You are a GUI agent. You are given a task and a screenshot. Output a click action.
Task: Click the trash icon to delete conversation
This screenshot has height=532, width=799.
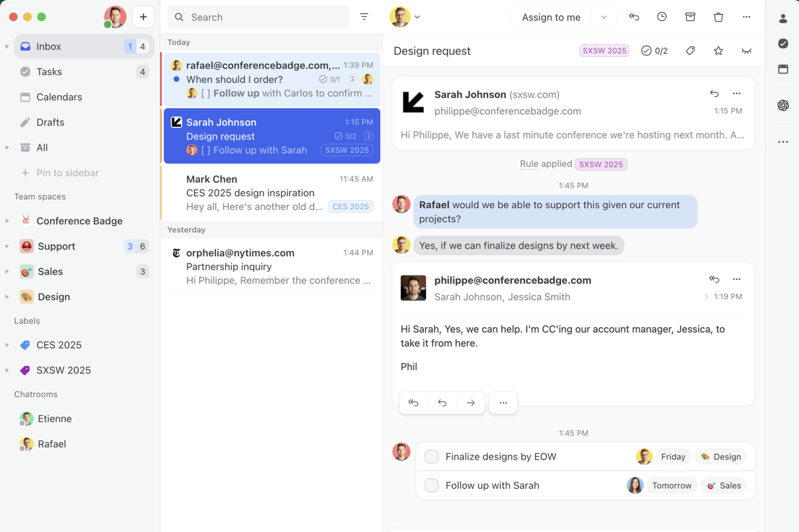coord(718,17)
